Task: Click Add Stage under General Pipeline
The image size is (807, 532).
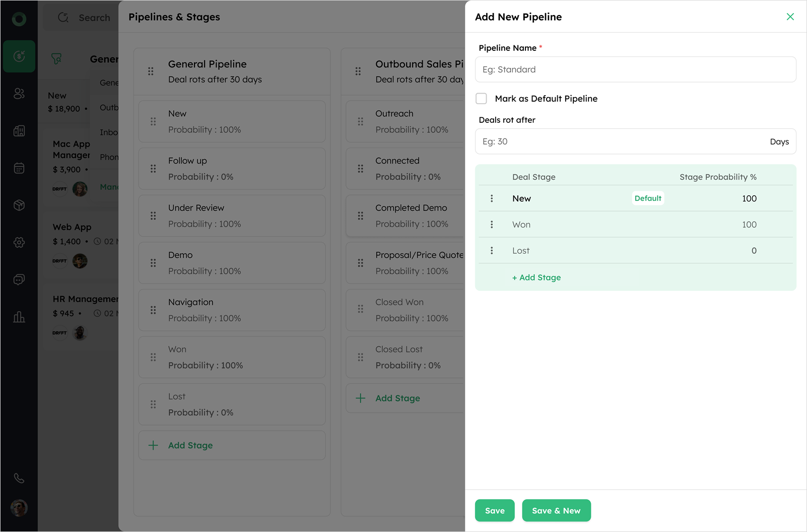Action: point(190,445)
